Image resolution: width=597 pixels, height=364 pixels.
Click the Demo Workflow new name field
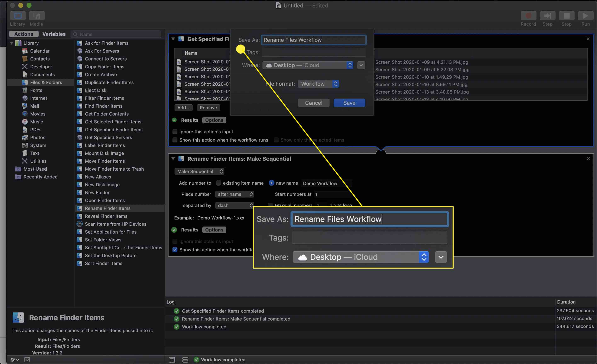coord(327,183)
